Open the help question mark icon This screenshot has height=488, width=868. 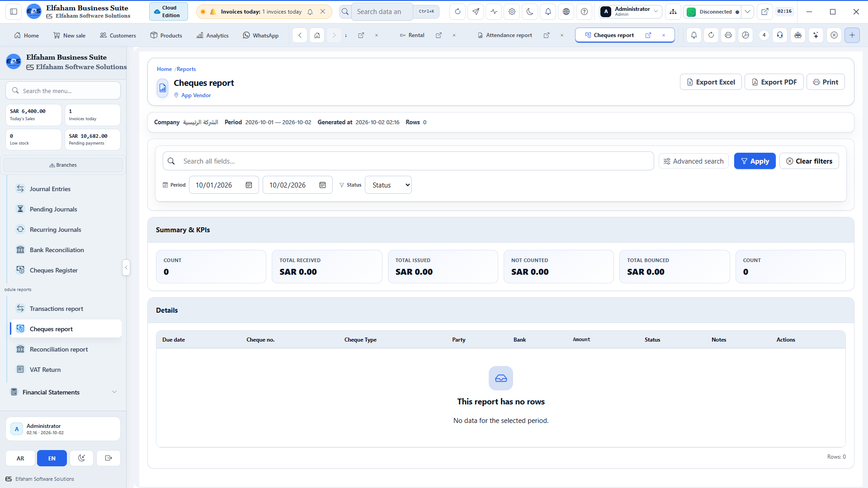584,12
